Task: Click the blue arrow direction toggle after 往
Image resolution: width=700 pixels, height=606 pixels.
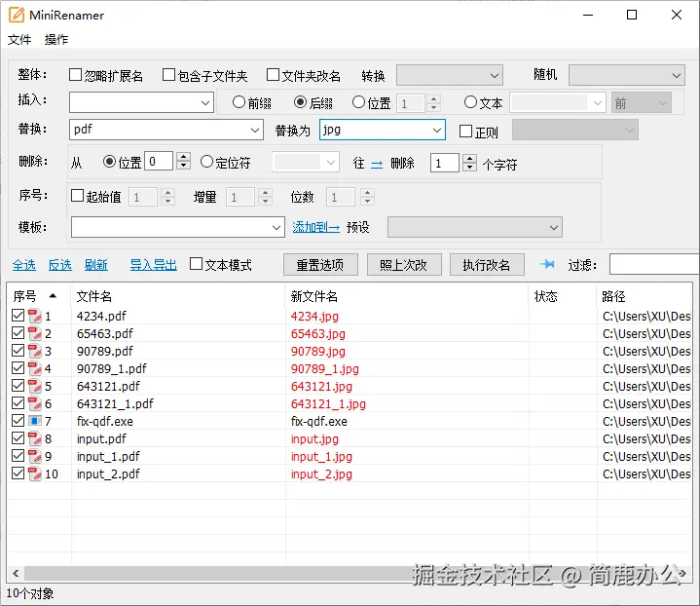Action: coord(377,165)
